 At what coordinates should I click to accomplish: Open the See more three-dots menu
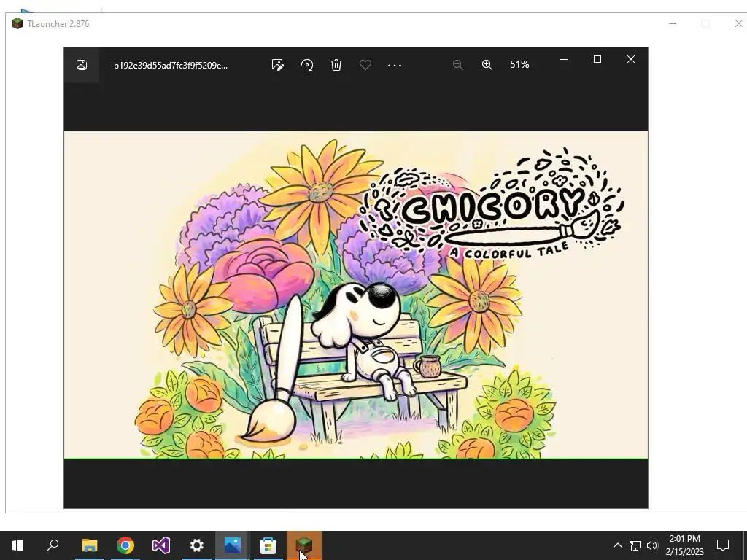click(x=395, y=65)
